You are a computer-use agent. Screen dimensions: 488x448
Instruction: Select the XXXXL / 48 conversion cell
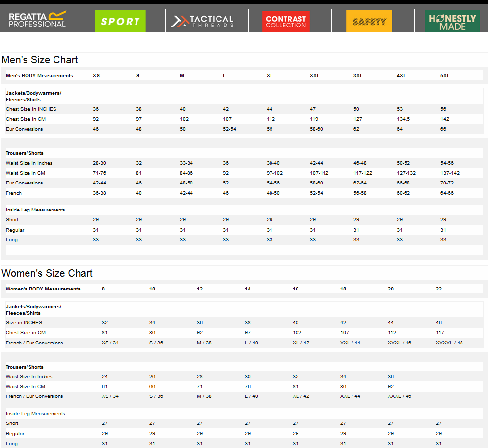[x=449, y=343]
